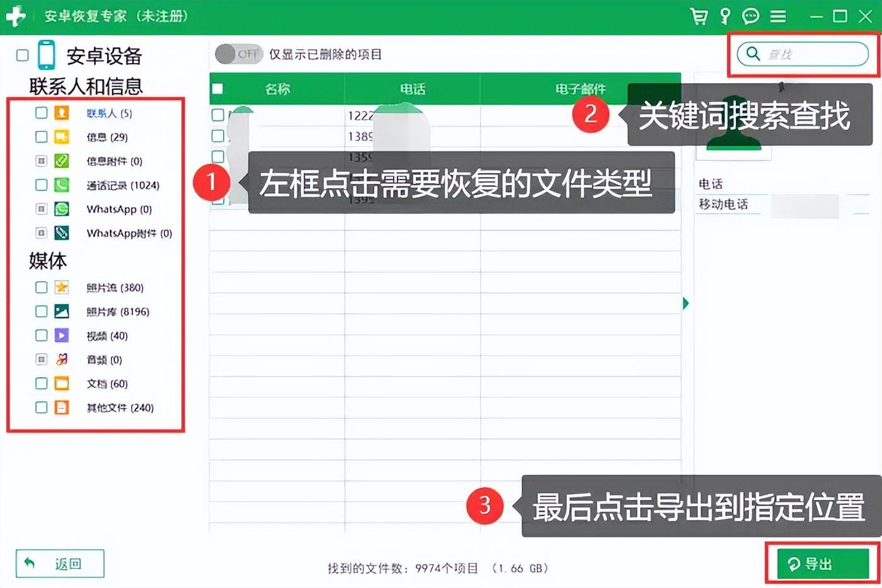Open the chat feedback icon
Image resolution: width=882 pixels, height=588 pixels.
click(750, 16)
